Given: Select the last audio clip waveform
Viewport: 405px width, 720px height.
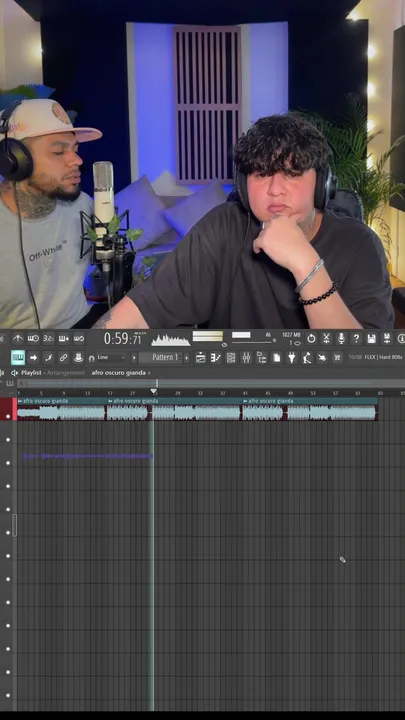Looking at the screenshot, I should click(310, 412).
